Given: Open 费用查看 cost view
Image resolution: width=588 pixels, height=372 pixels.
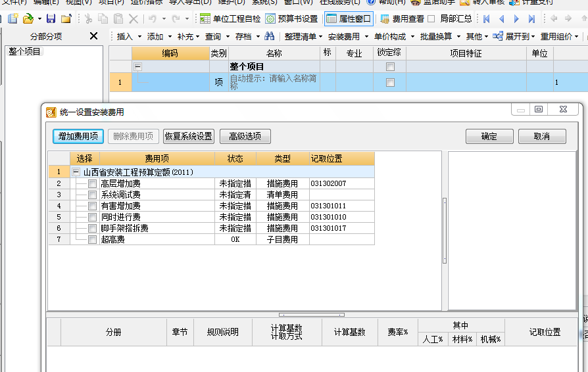Looking at the screenshot, I should point(402,18).
